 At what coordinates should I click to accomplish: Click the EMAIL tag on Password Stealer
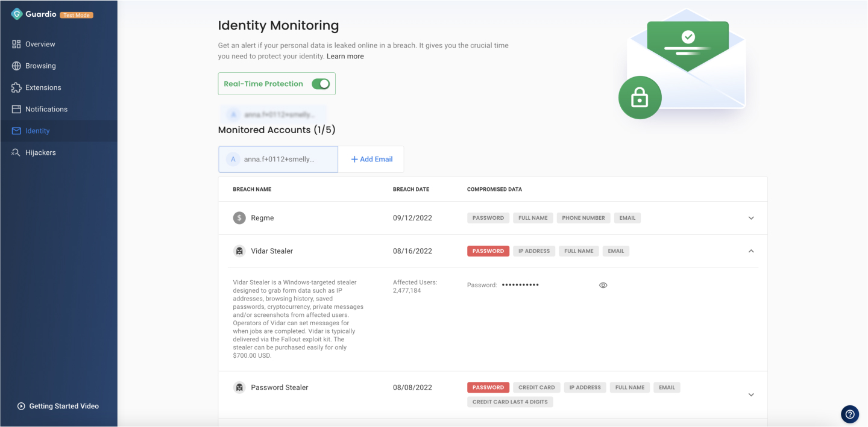[667, 387]
